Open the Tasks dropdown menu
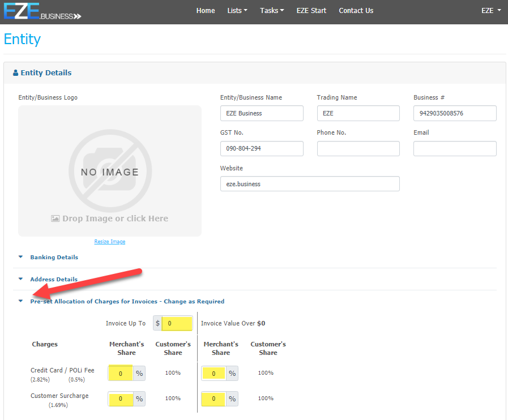The image size is (508, 420). pyautogui.click(x=272, y=11)
